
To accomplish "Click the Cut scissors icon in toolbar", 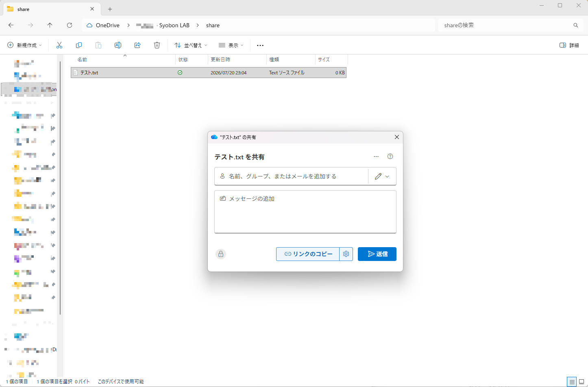I will [x=59, y=45].
